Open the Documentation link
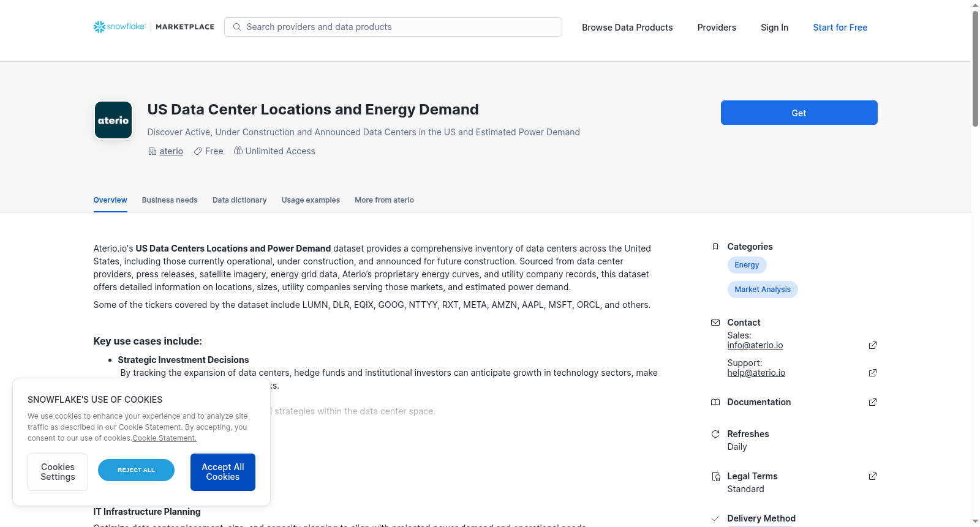Image resolution: width=980 pixels, height=527 pixels. pyautogui.click(x=759, y=402)
